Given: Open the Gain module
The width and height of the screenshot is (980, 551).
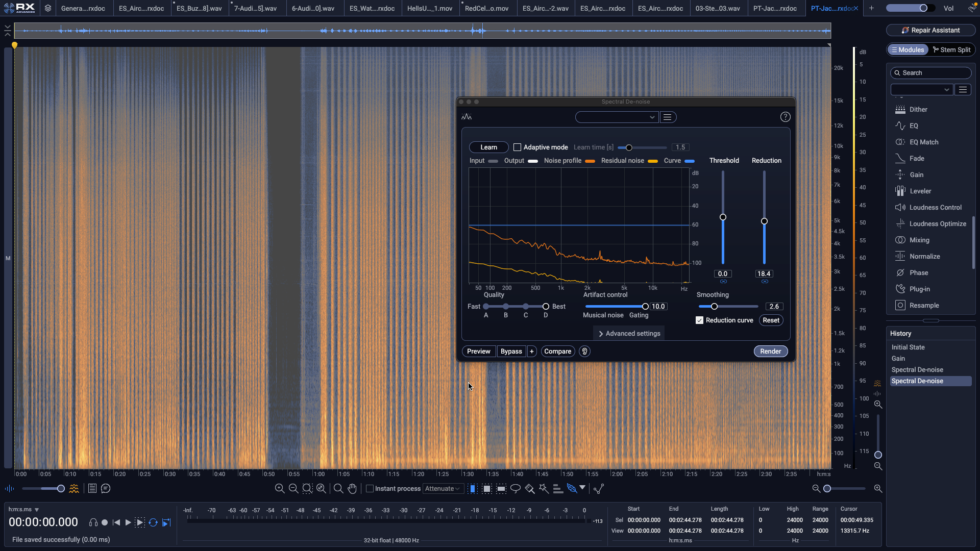Looking at the screenshot, I should (916, 174).
